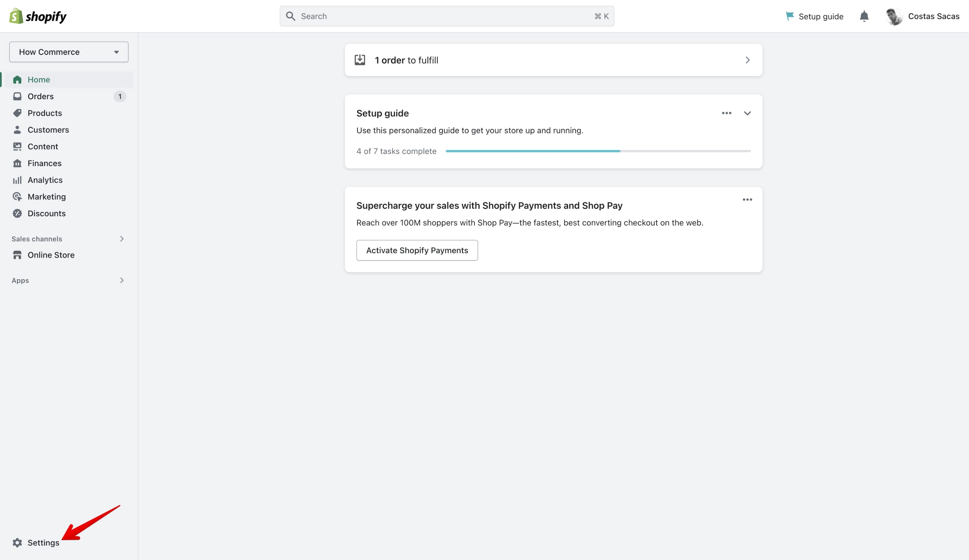The height and width of the screenshot is (560, 969).
Task: Open Analytics in sidebar
Action: 45,180
